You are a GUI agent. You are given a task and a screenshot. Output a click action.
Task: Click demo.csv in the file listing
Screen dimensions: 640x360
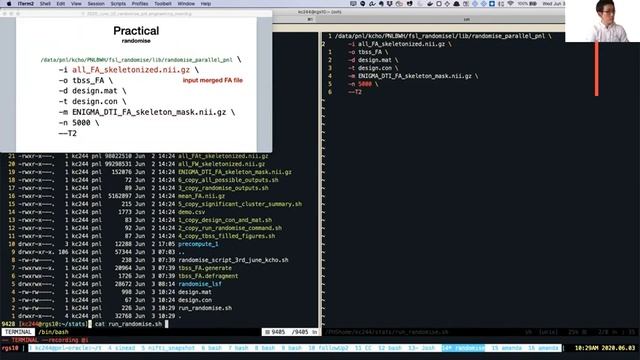pos(191,212)
